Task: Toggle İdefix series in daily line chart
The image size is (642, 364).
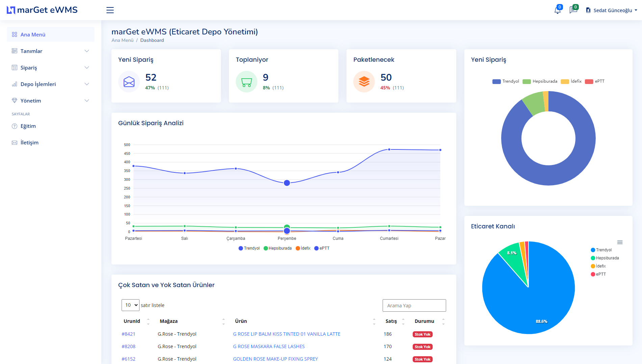Action: coord(303,248)
